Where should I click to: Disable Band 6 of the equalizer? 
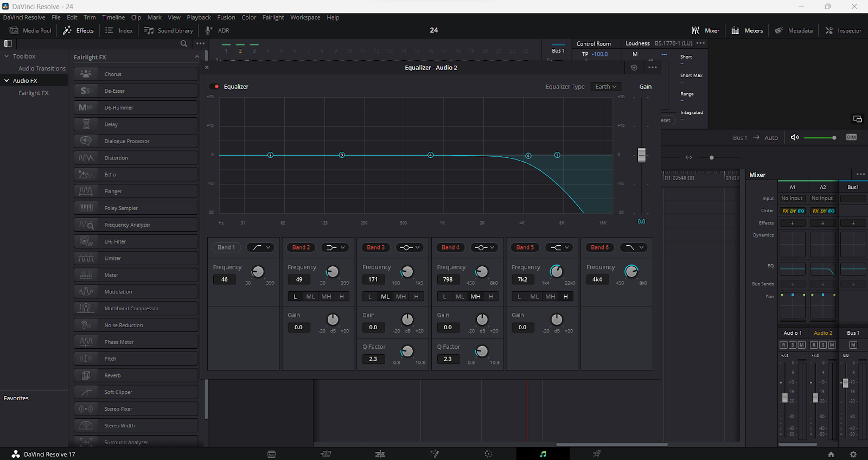point(600,247)
